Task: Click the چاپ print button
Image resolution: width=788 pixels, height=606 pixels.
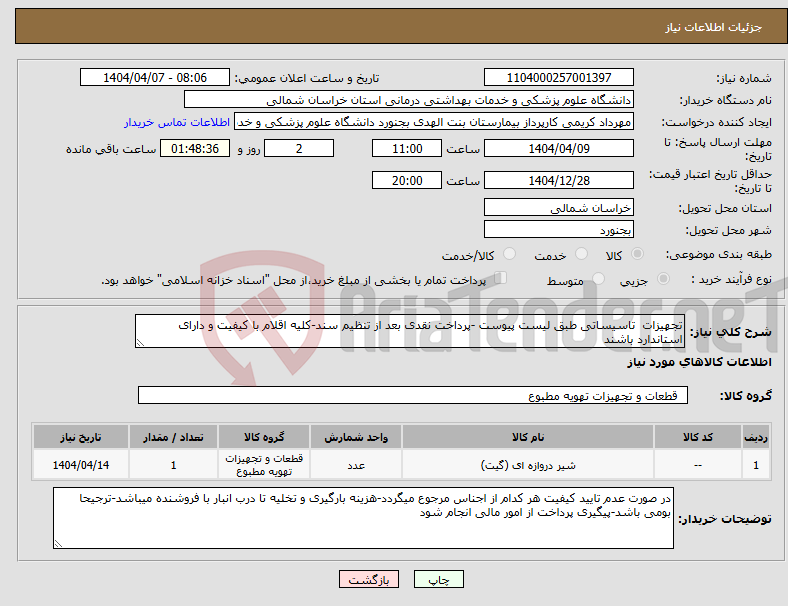Action: (x=439, y=579)
